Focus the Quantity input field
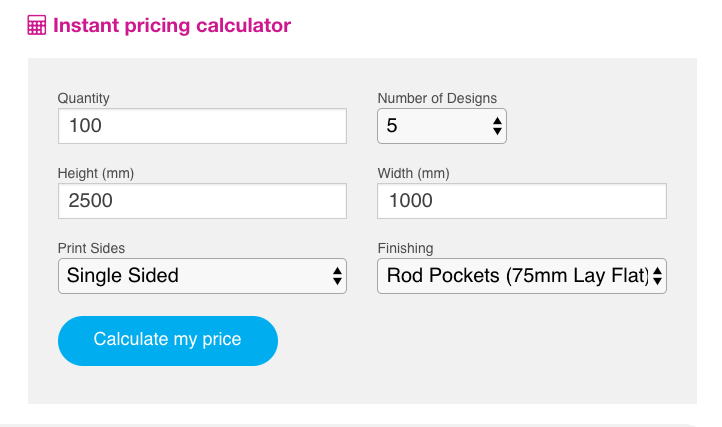The width and height of the screenshot is (722, 427). [202, 126]
